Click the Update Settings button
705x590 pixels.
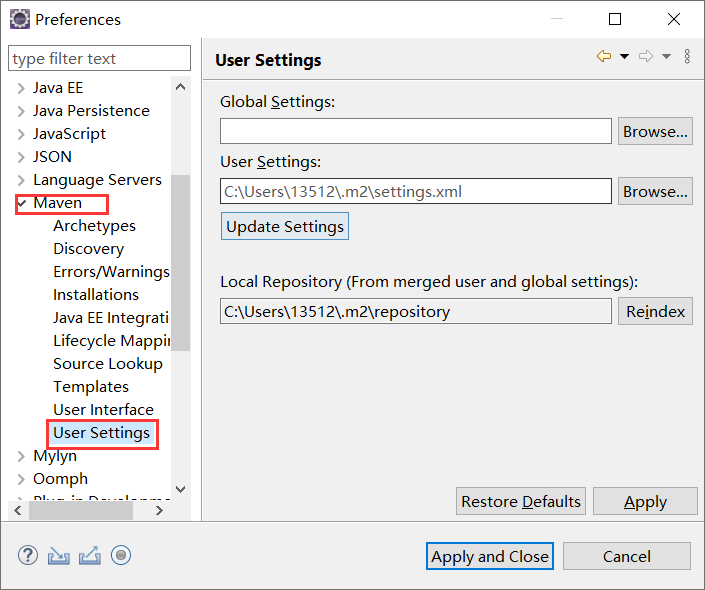[x=285, y=226]
